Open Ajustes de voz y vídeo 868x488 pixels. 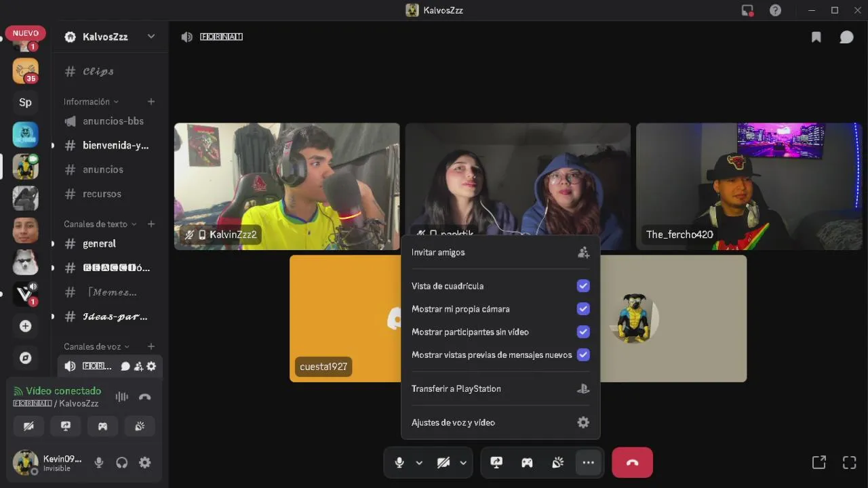pyautogui.click(x=500, y=422)
